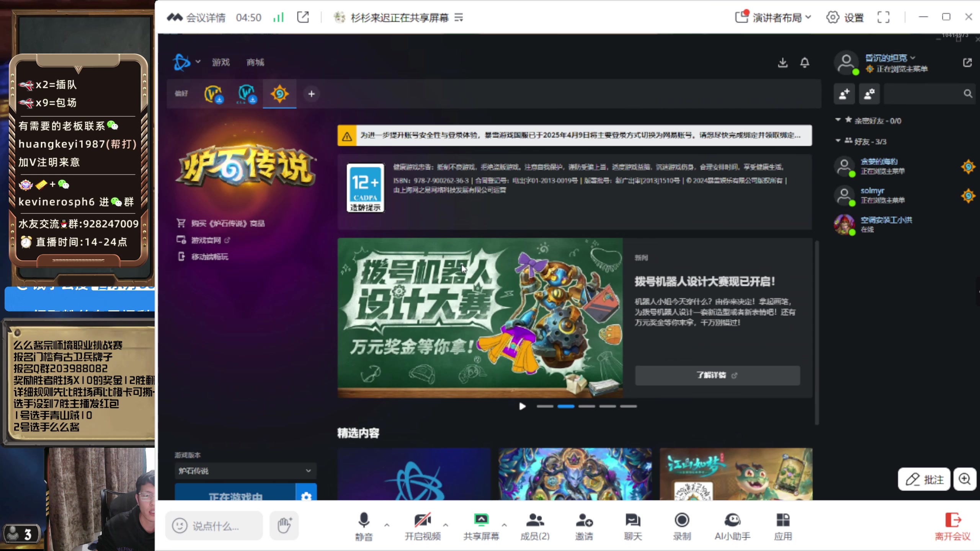Image resolution: width=980 pixels, height=551 pixels.
Task: Click the raise hand icon
Action: coord(284,526)
